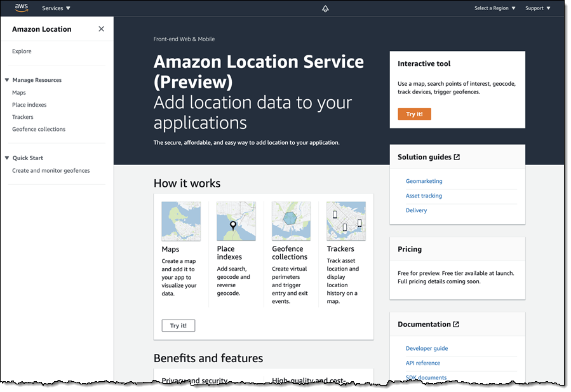Close the Amazon Location sidebar panel
The width and height of the screenshot is (571, 392).
(101, 29)
